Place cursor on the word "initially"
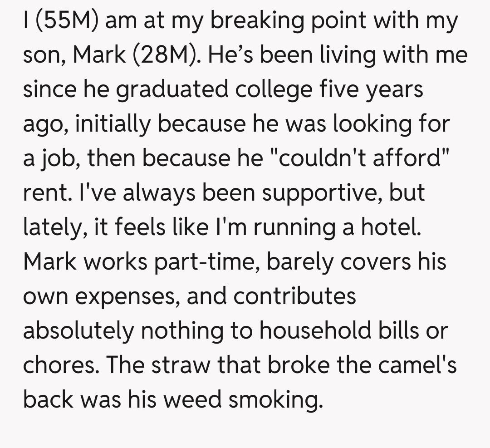The height and width of the screenshot is (448, 490). pos(114,124)
